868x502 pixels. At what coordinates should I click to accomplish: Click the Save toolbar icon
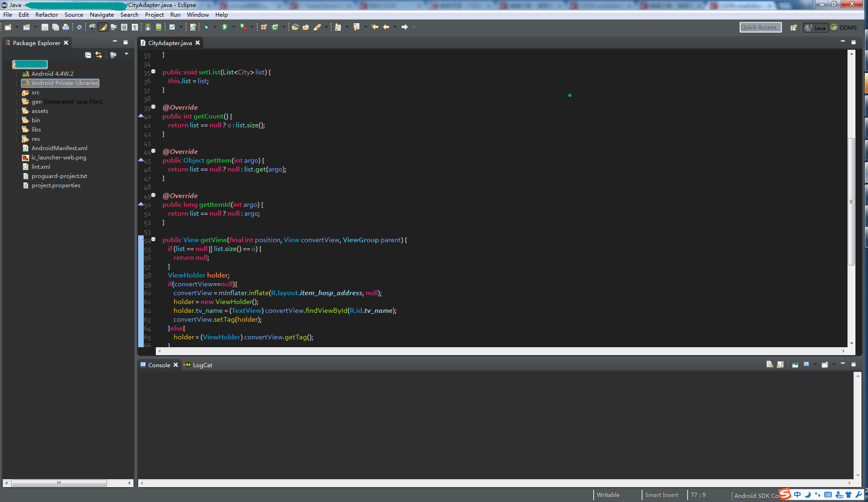45,27
